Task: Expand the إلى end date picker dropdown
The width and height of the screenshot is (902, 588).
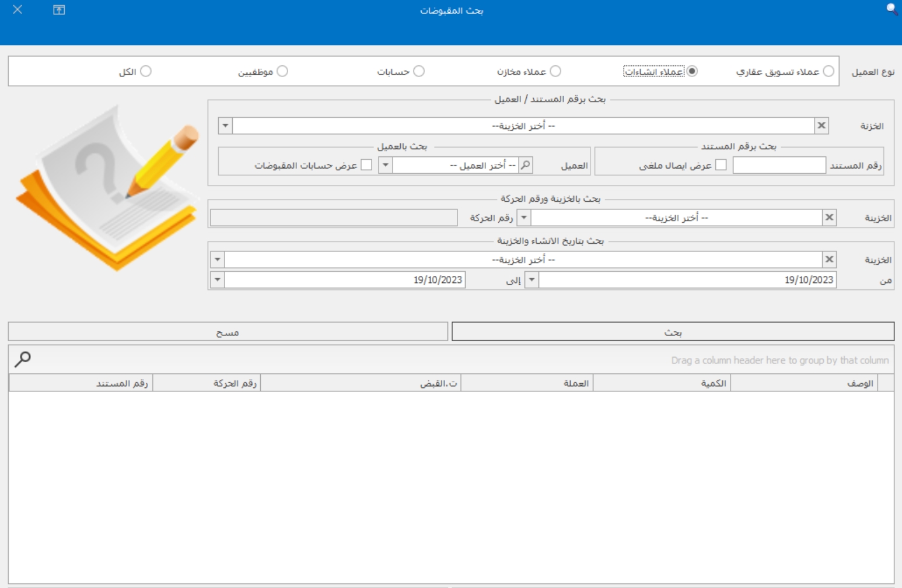Action: point(218,280)
